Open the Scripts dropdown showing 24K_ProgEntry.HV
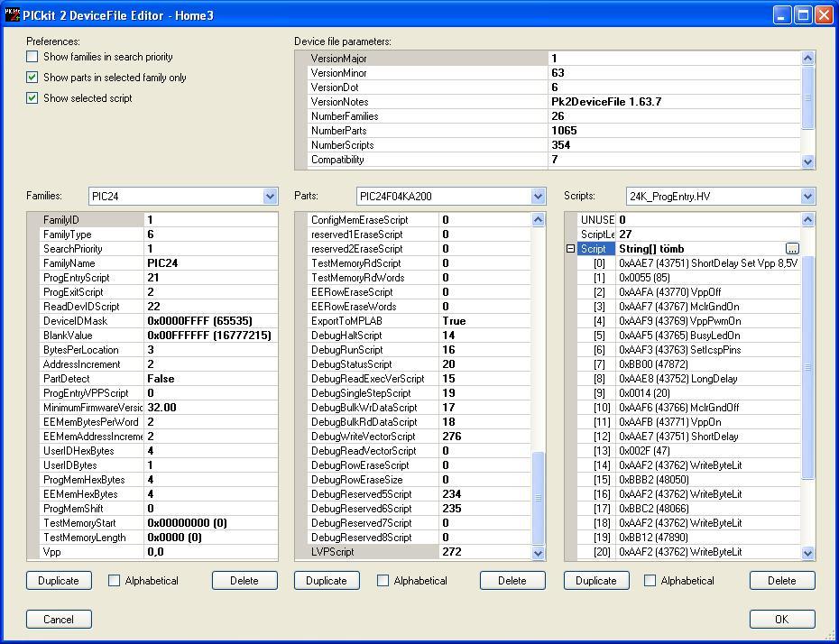Screen dimensions: 839x644 807,197
